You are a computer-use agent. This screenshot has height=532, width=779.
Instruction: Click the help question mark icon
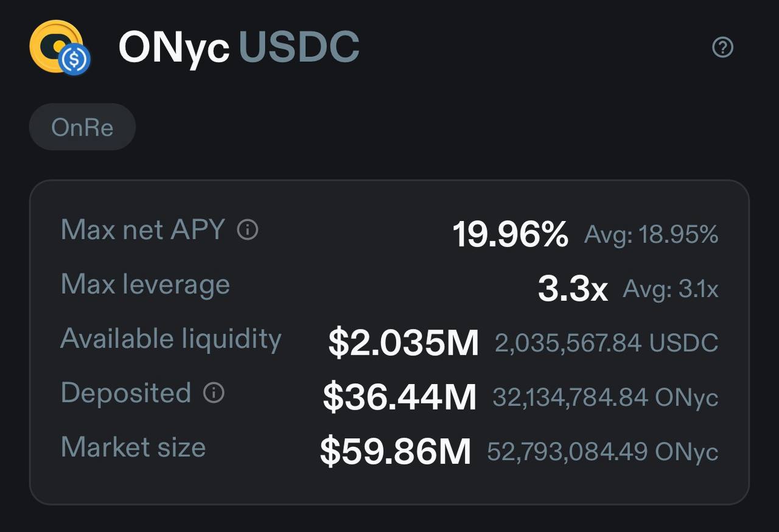point(722,47)
